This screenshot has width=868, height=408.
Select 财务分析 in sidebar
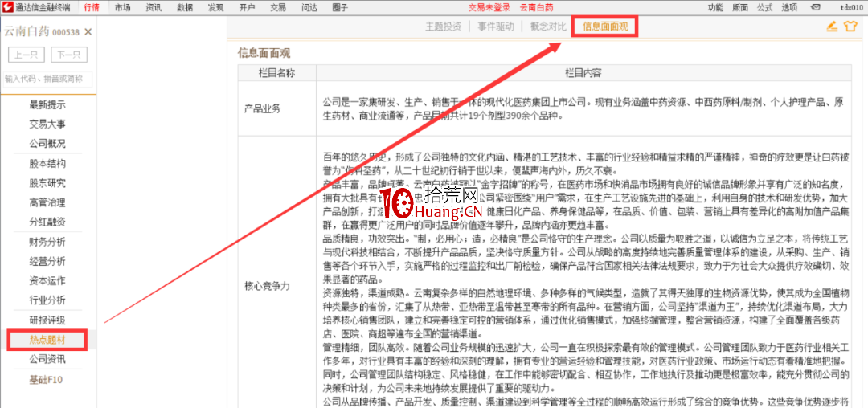[x=47, y=242]
